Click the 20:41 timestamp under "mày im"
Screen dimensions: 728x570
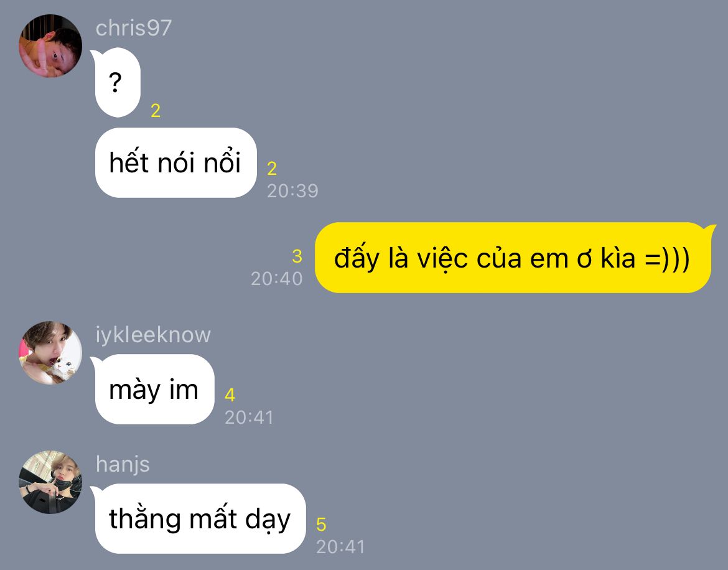pos(249,418)
